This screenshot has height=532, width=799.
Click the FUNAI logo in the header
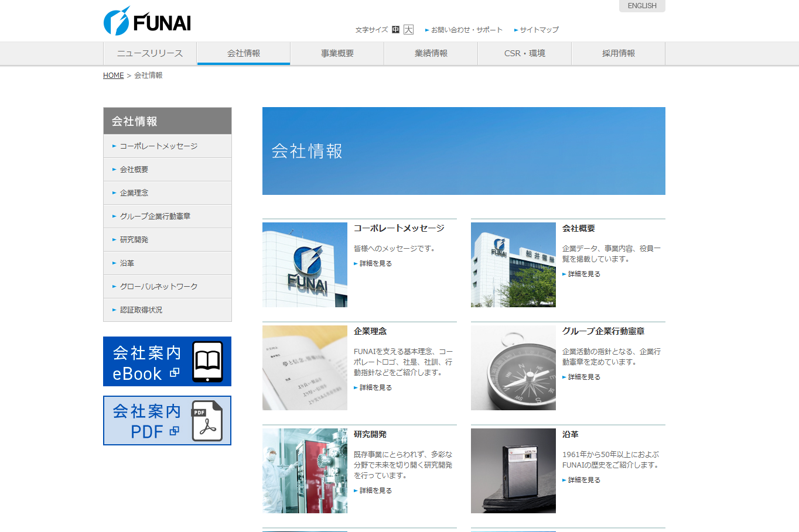tap(146, 20)
